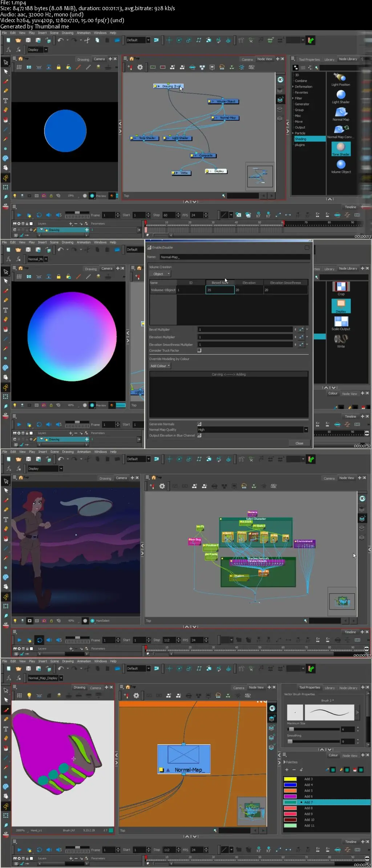Click the Close button in the layer dialog
372x868 pixels.
tap(299, 443)
